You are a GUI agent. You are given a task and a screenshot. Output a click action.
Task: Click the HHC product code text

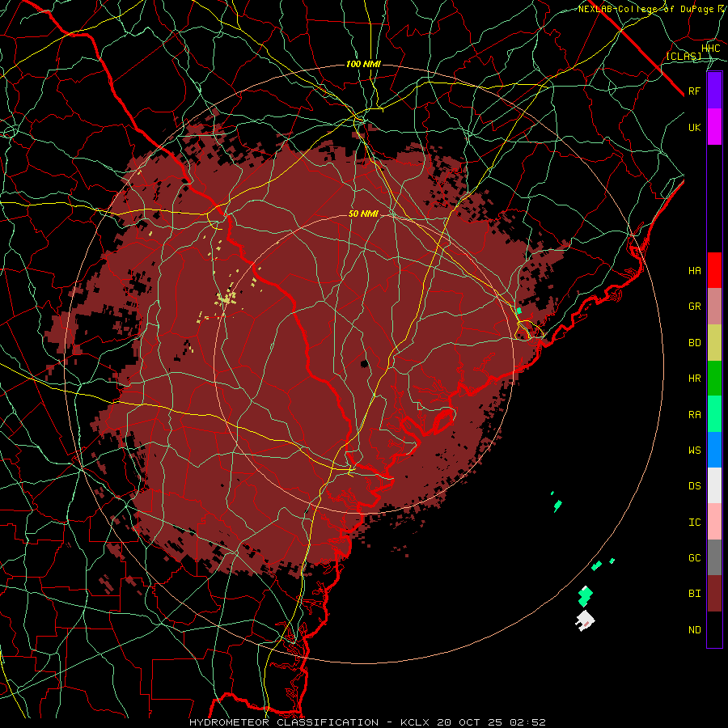(x=710, y=49)
